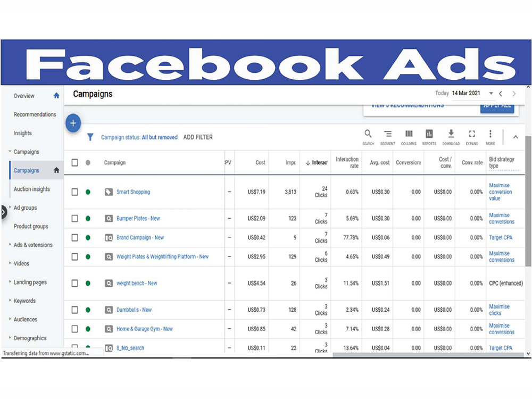Expand Ads & extensions in sidebar
Image resolution: width=532 pixels, height=399 pixels.
pos(10,244)
